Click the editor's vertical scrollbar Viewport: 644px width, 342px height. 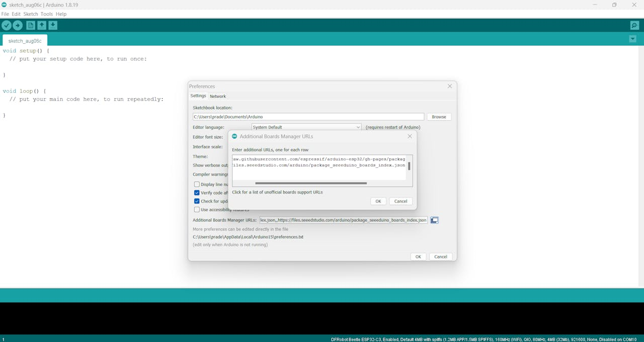(641, 166)
